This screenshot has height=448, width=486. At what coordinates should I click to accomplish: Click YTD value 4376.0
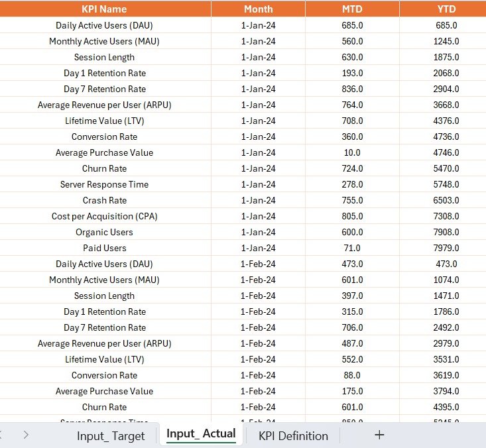pos(446,121)
